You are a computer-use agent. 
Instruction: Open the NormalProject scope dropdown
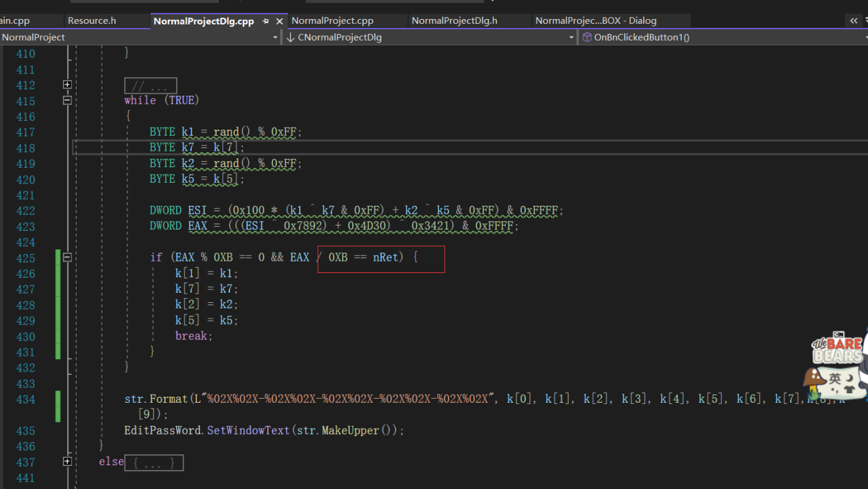[275, 37]
